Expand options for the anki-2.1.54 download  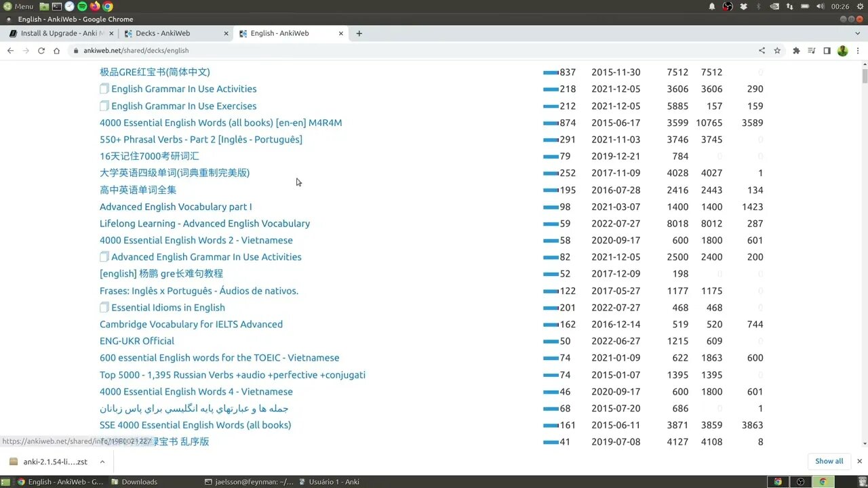click(x=102, y=462)
